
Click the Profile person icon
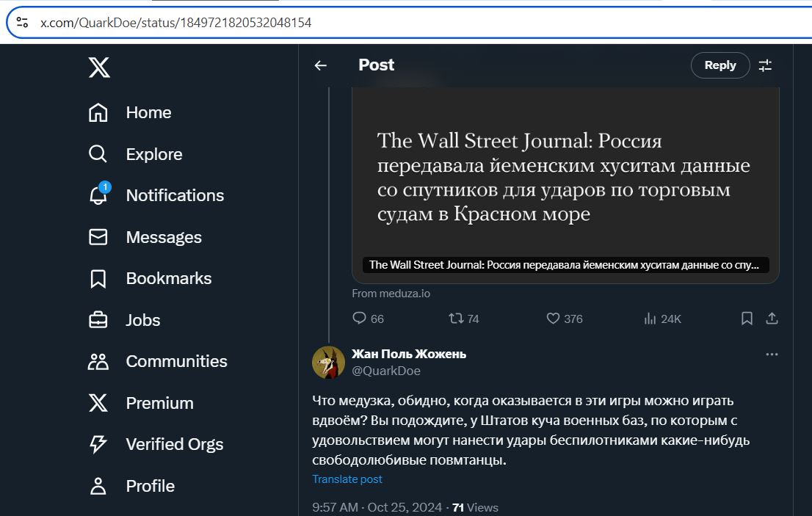(x=98, y=486)
